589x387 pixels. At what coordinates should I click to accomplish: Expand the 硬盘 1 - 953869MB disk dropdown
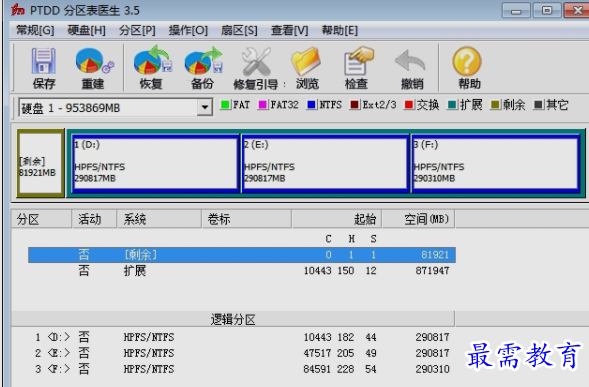[205, 107]
